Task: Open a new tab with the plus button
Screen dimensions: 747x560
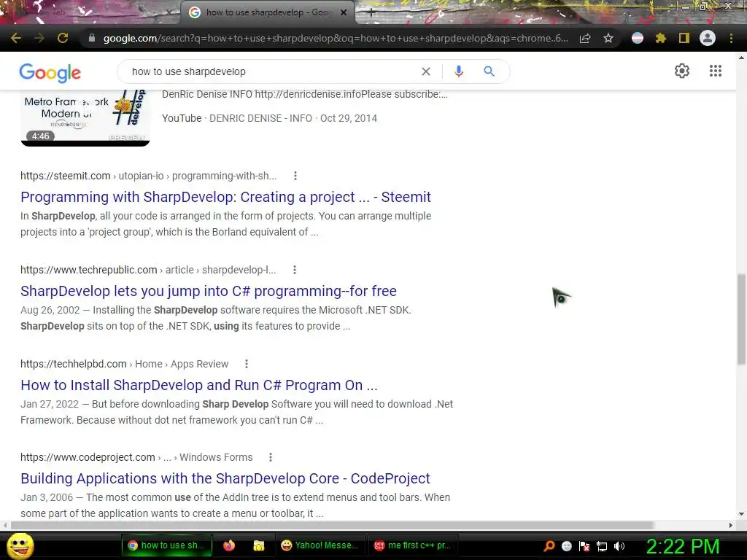Action: 371,13
